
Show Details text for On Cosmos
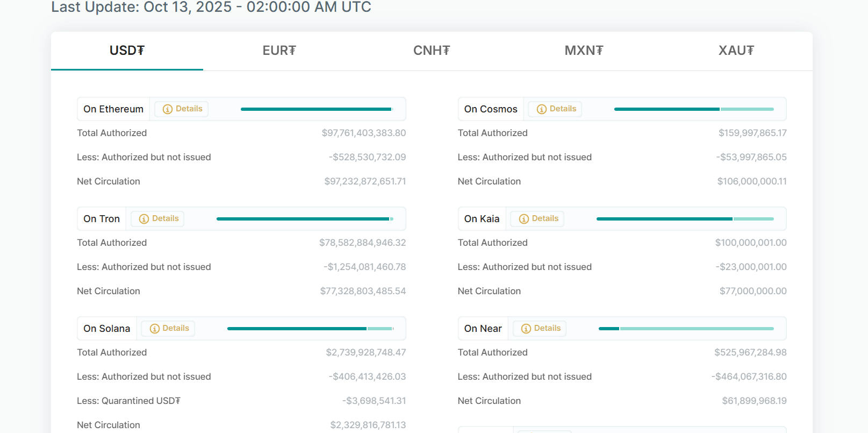click(563, 109)
